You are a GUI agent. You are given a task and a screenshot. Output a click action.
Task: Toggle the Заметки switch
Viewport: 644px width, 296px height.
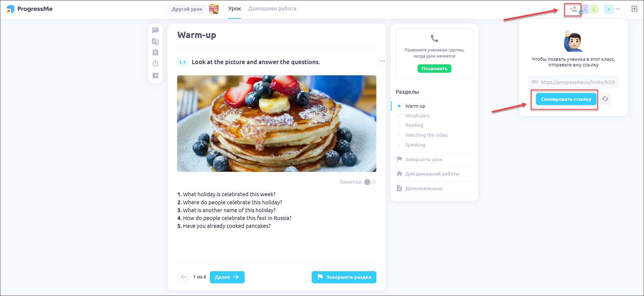[x=370, y=182]
